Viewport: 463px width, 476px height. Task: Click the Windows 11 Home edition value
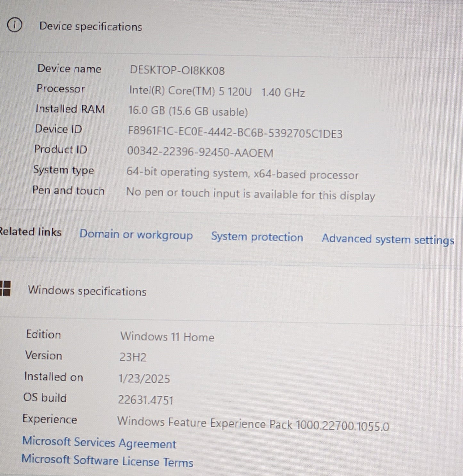tap(167, 337)
